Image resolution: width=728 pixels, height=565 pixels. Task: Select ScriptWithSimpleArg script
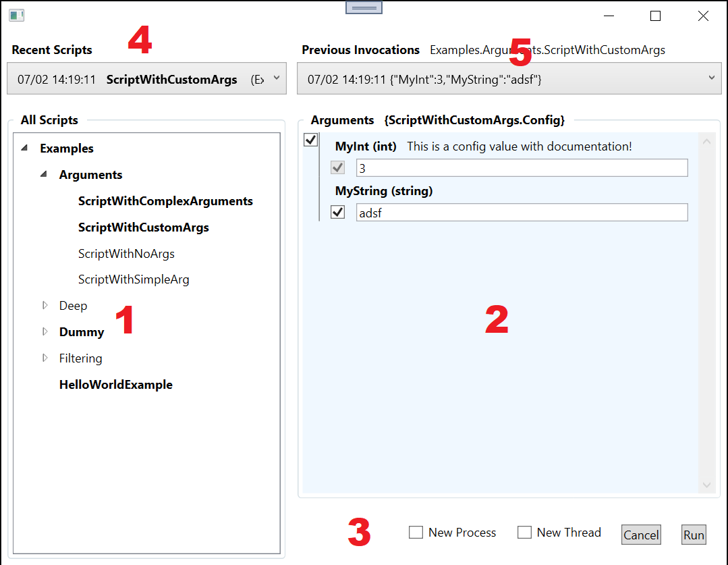[x=134, y=279]
